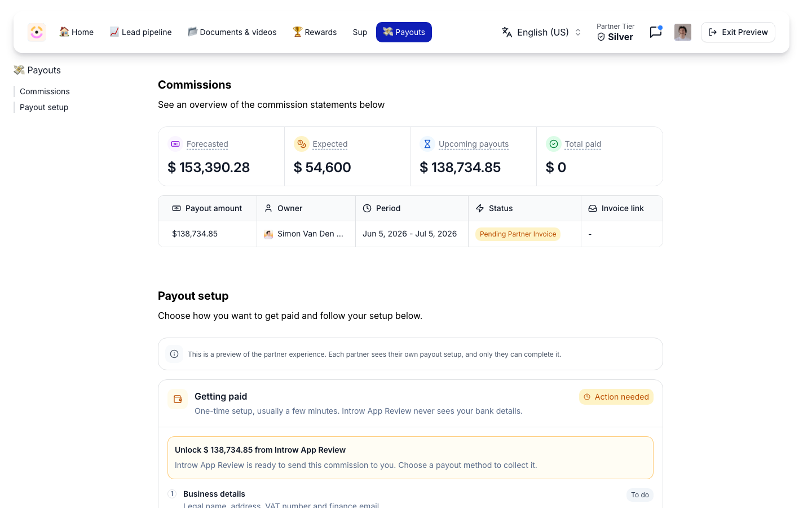Open the user profile avatar
The height and width of the screenshot is (508, 812).
(x=683, y=32)
